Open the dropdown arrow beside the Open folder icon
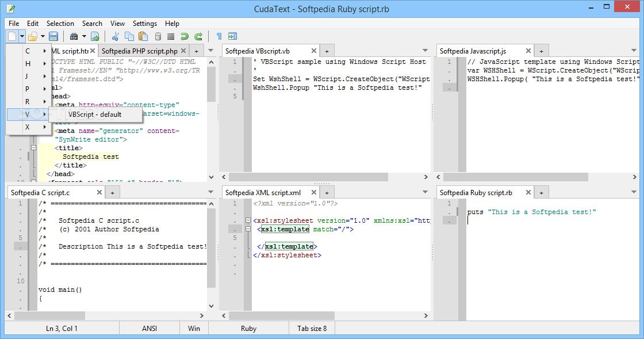644x339 pixels. 43,36
